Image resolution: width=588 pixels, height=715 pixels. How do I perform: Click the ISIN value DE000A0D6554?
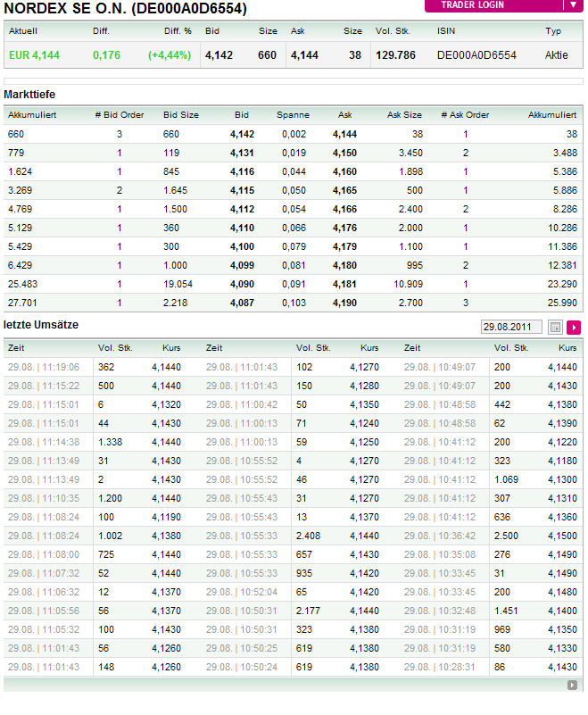pyautogui.click(x=476, y=55)
